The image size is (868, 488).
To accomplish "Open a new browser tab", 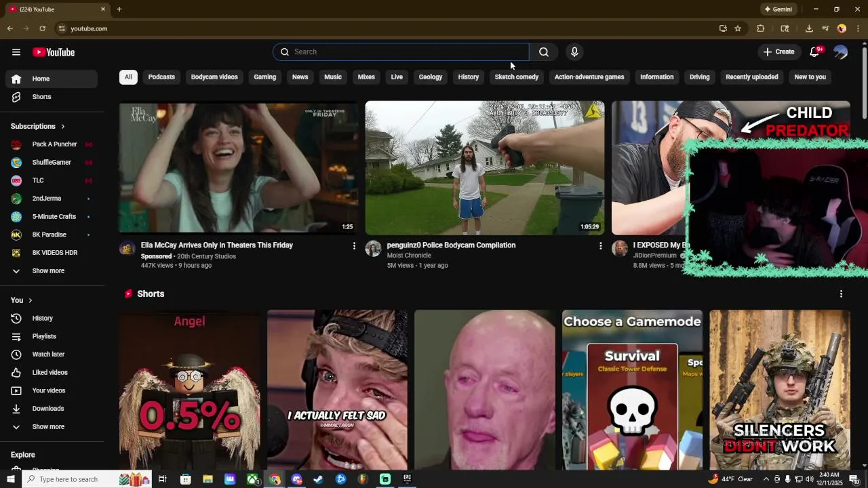I will coord(119,9).
